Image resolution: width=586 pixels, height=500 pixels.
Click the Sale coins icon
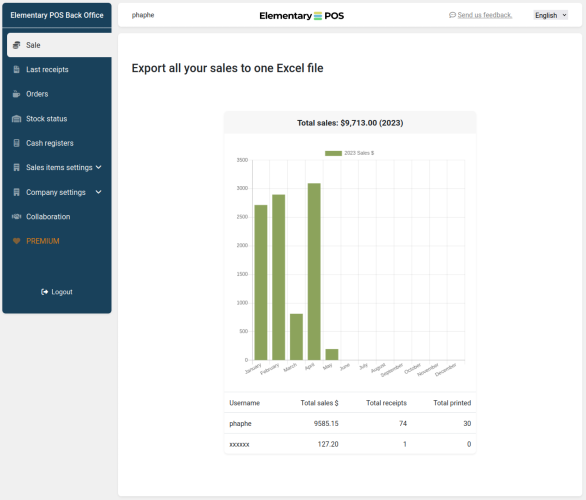point(16,45)
